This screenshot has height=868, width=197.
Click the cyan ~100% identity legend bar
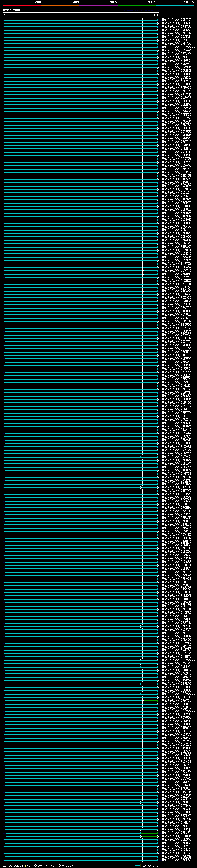tap(175, 6)
